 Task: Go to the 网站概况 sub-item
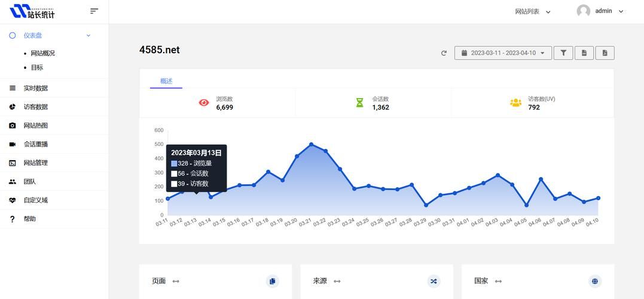point(42,53)
